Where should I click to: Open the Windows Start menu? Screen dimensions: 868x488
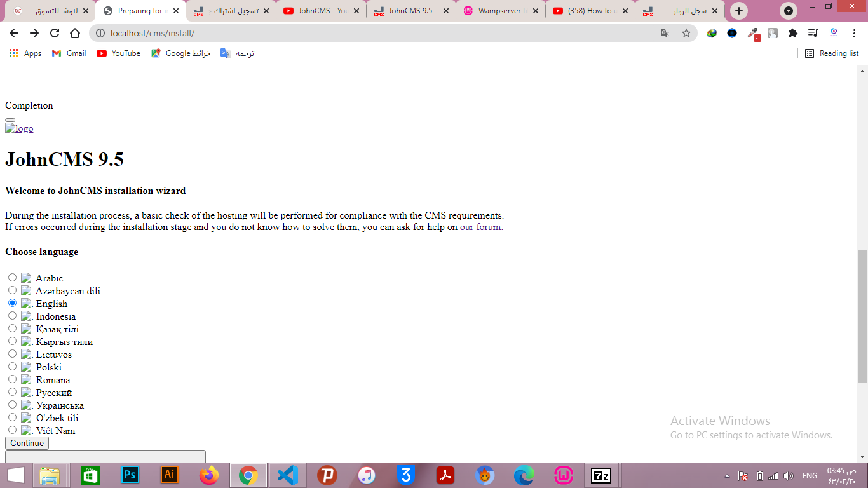pyautogui.click(x=15, y=475)
